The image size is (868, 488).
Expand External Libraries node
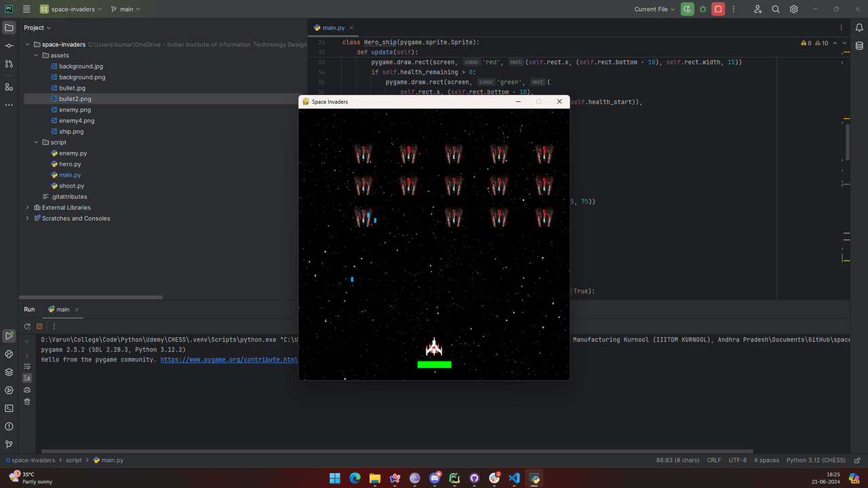click(28, 208)
